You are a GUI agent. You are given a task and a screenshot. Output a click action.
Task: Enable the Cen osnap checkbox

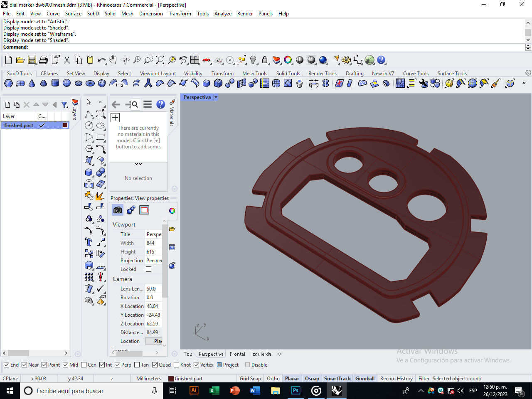pyautogui.click(x=84, y=365)
